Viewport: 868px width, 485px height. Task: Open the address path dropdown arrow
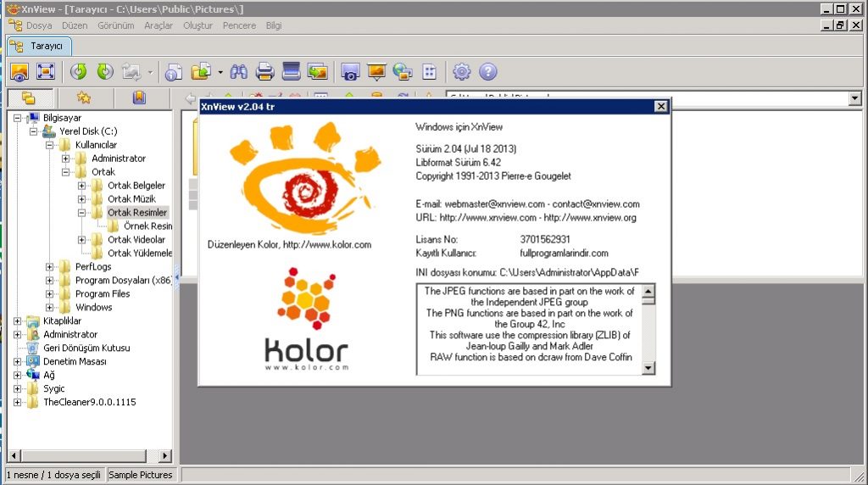point(854,98)
